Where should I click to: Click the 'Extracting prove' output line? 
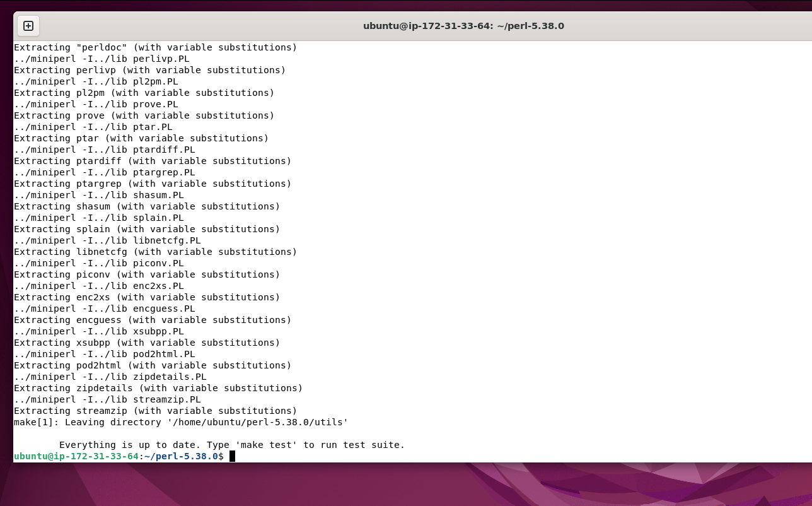pyautogui.click(x=144, y=115)
